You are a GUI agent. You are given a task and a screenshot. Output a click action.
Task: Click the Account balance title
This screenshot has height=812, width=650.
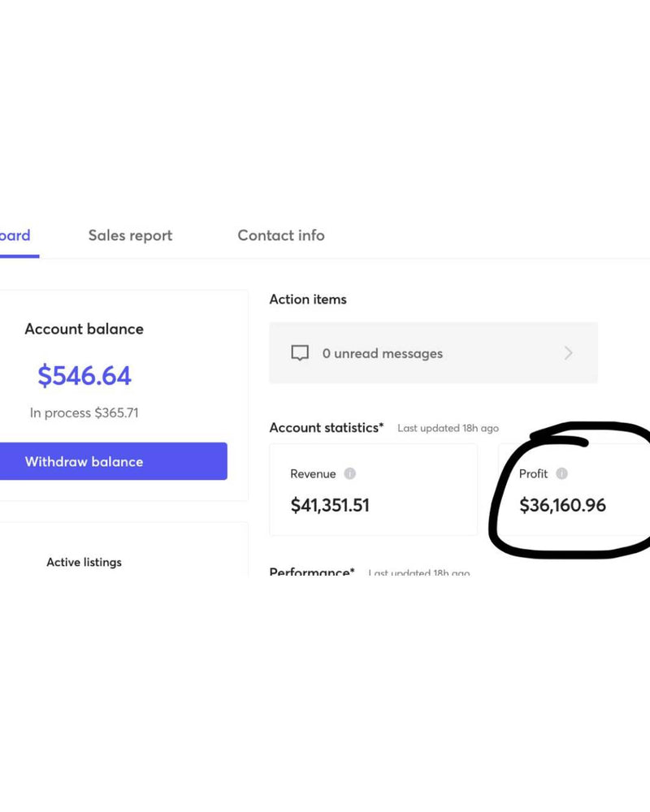84,329
